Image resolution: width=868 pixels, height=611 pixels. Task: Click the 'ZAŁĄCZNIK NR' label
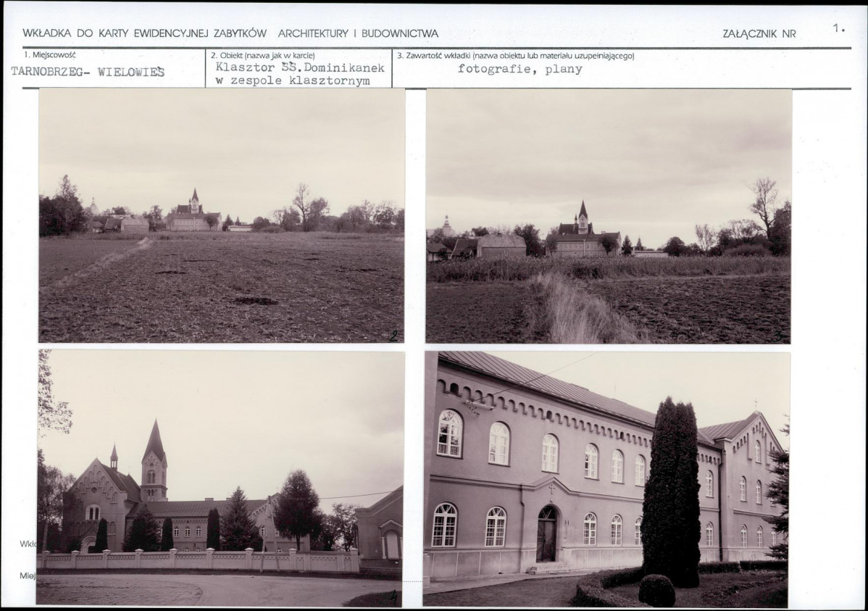click(x=759, y=34)
